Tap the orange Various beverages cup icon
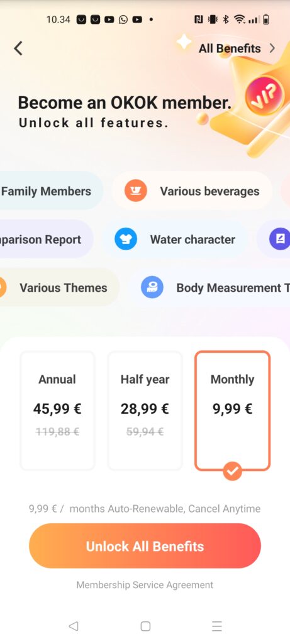 (x=135, y=191)
